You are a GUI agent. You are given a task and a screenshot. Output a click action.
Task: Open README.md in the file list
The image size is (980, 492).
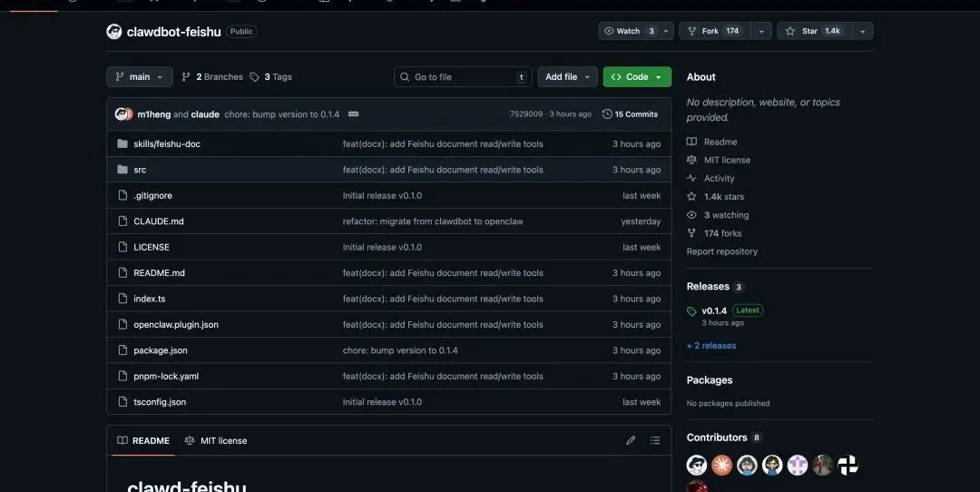[x=159, y=273]
